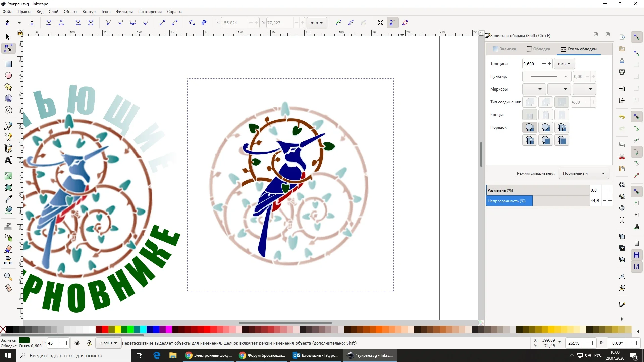Image resolution: width=644 pixels, height=362 pixels.
Task: Click the red color swatch in palette
Action: pyautogui.click(x=105, y=329)
